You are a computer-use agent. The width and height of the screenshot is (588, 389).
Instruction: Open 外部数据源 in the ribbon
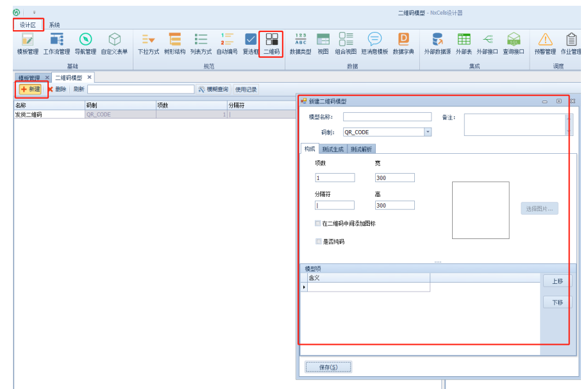pos(437,43)
